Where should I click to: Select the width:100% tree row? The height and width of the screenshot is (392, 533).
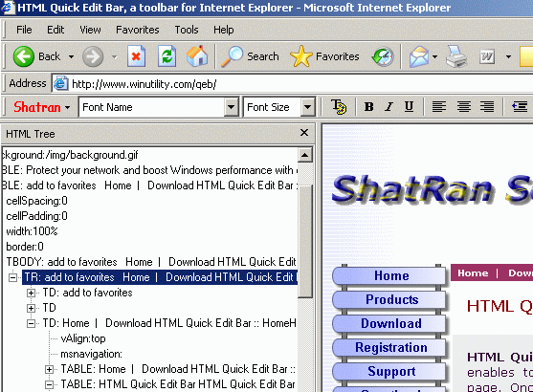(32, 231)
